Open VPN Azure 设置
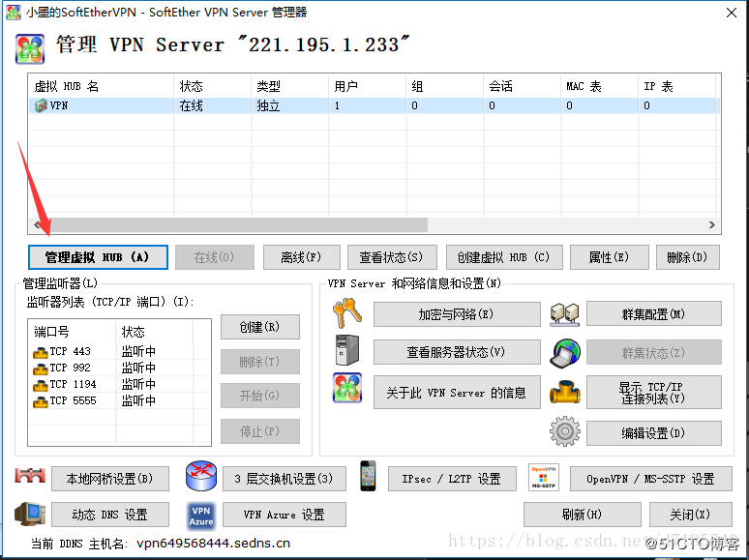Viewport: 749px width, 560px height. tap(285, 515)
